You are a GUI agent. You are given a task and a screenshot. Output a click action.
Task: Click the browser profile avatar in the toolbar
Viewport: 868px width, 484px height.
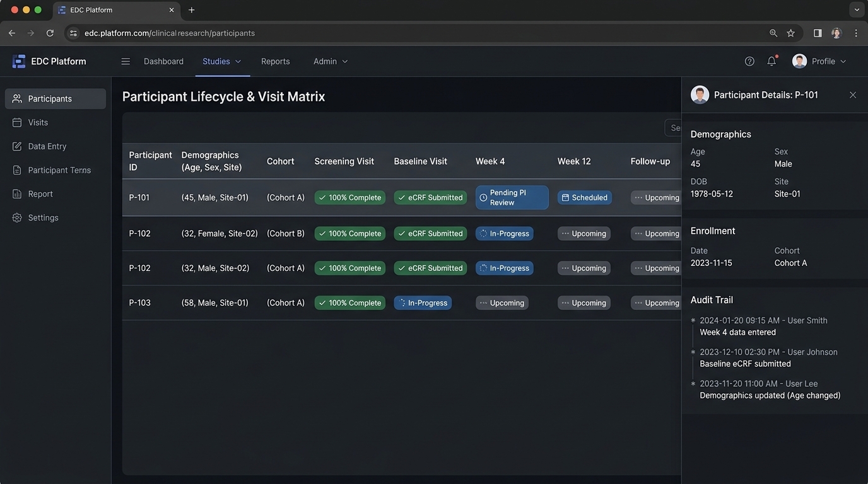click(836, 33)
